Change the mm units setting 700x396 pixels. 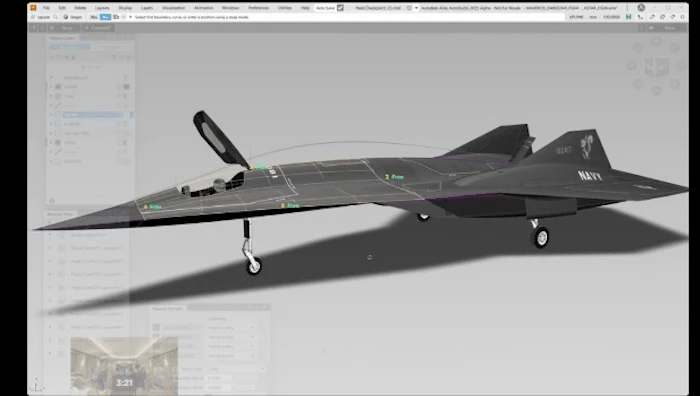(x=593, y=17)
